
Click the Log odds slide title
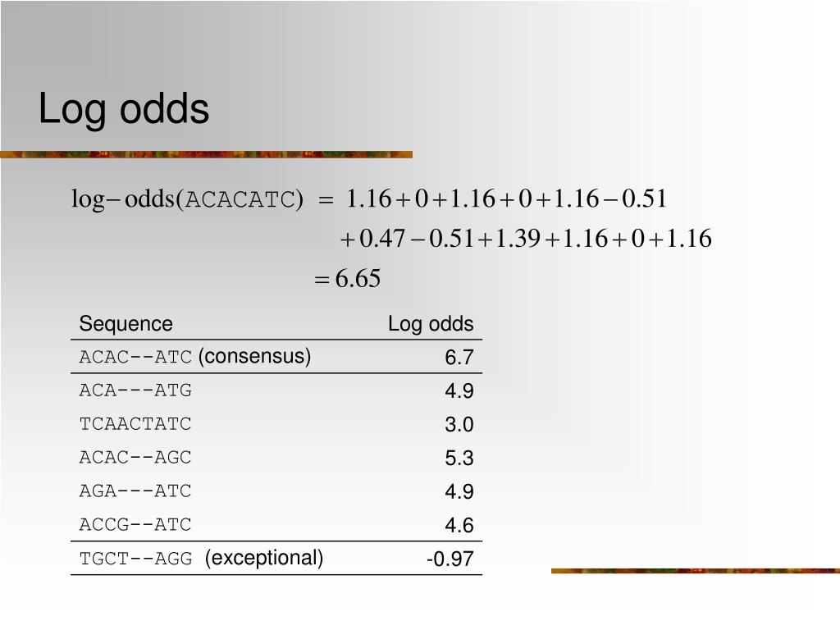[x=124, y=109]
